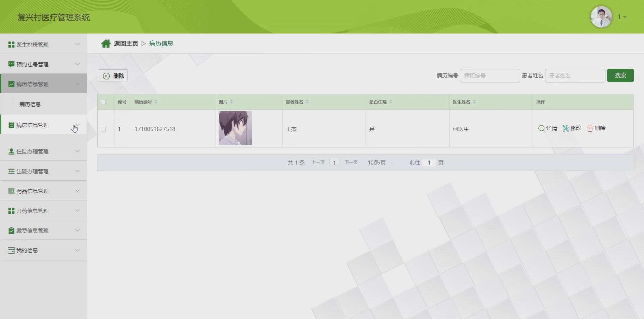Go to 上一页 in pagination
Screen dimensions: 644x319
click(318, 163)
